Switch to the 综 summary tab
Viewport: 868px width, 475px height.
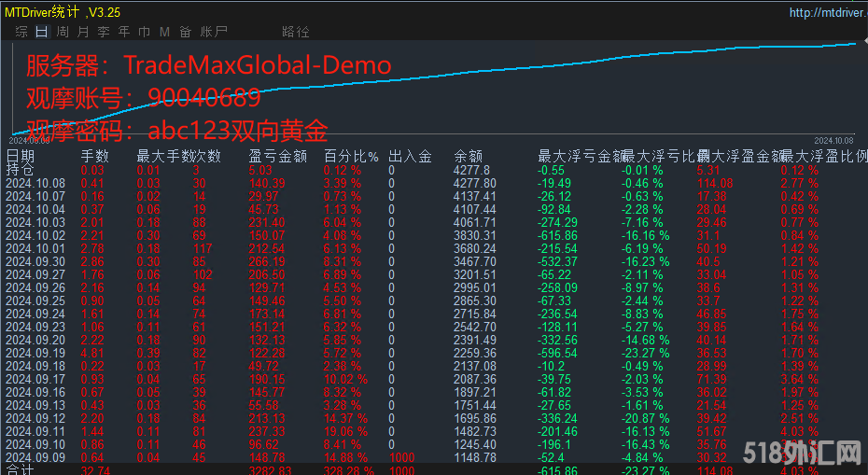pos(21,32)
